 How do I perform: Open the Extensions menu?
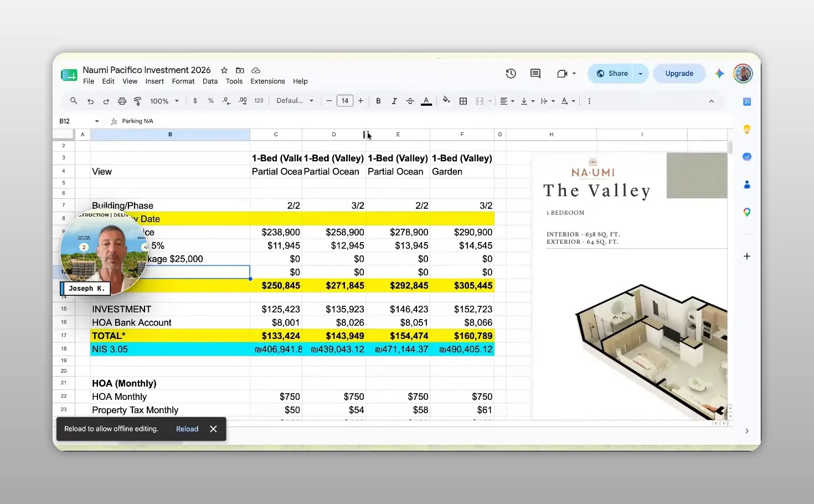[267, 81]
